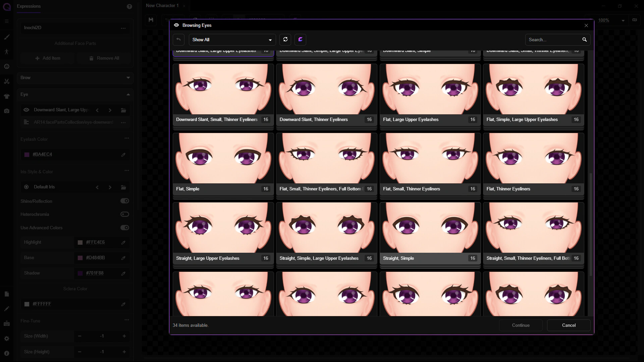Turn off Use Advanced Colors
Viewport: 644px width, 362px height.
click(x=125, y=228)
